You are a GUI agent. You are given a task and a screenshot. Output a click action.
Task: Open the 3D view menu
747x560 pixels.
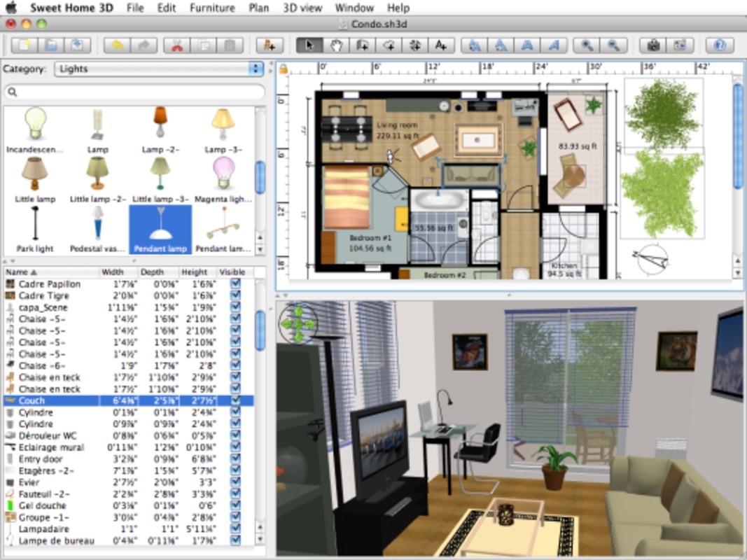click(302, 8)
